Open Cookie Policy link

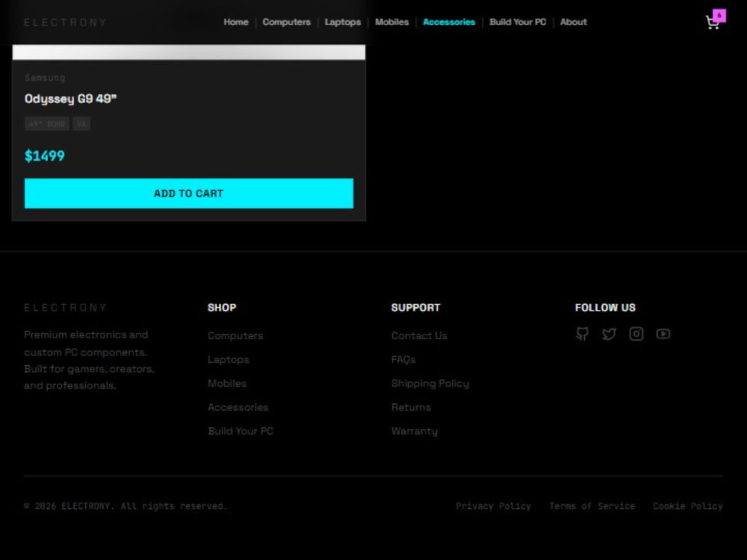coord(688,506)
